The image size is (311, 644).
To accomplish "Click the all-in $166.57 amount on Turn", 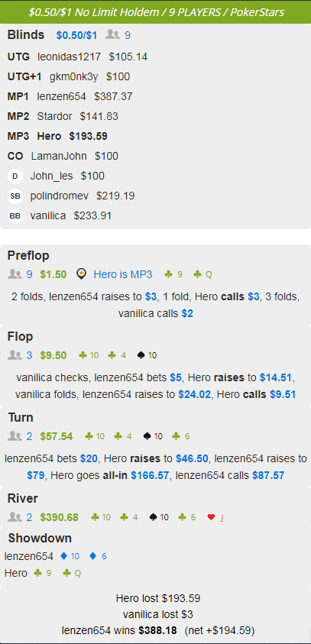I will (x=150, y=476).
